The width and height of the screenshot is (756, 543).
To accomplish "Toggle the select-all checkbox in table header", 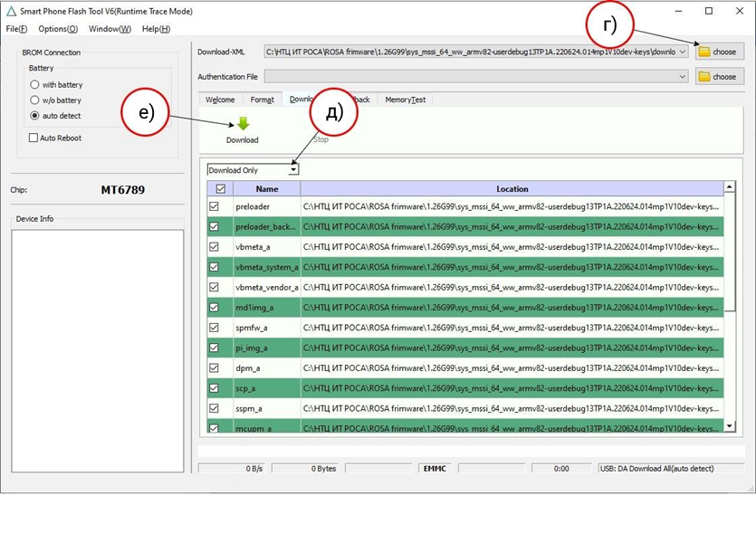I will point(220,189).
